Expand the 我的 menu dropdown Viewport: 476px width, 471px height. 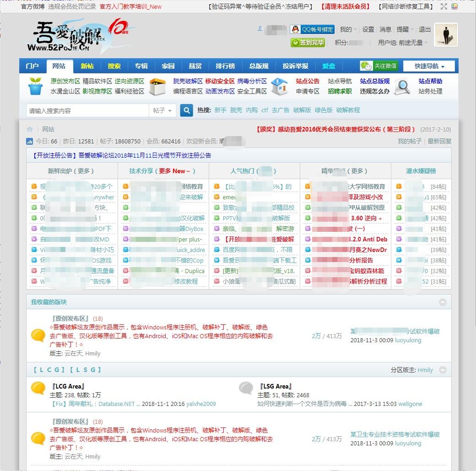[x=348, y=29]
